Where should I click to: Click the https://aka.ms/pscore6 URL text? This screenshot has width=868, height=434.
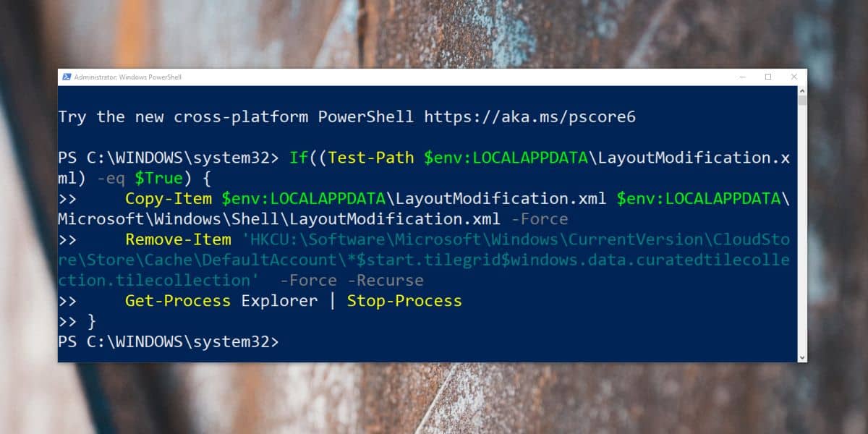pos(529,116)
